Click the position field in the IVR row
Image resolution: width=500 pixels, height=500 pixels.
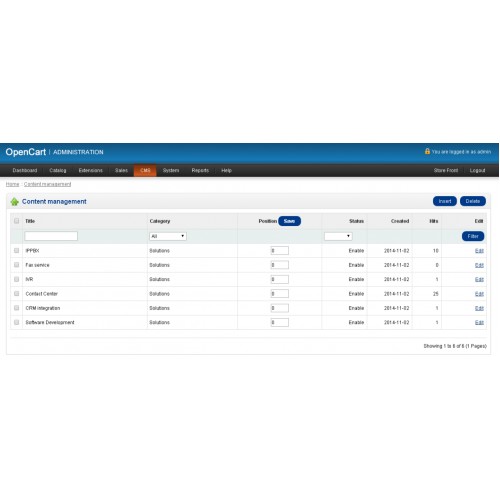tap(280, 279)
